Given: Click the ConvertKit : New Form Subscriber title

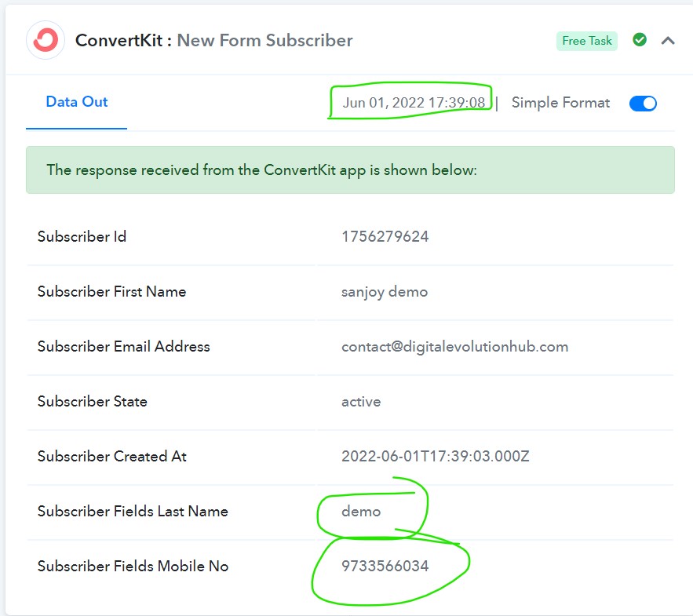Looking at the screenshot, I should [214, 40].
